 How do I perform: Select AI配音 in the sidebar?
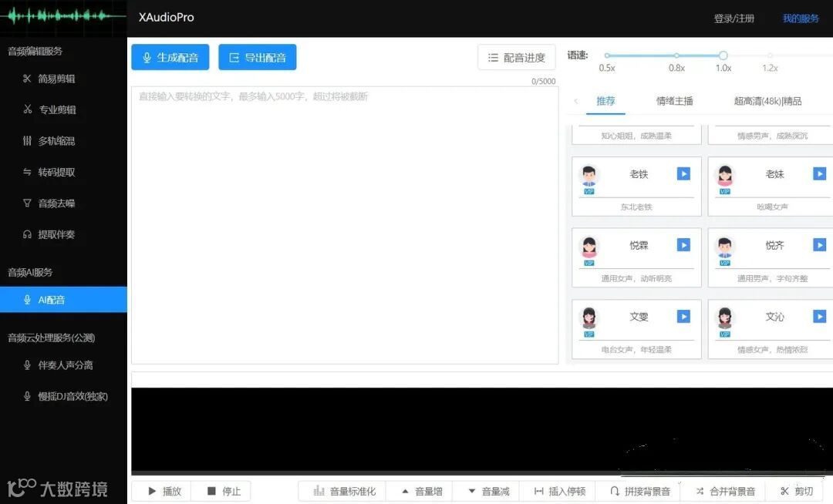click(63, 300)
